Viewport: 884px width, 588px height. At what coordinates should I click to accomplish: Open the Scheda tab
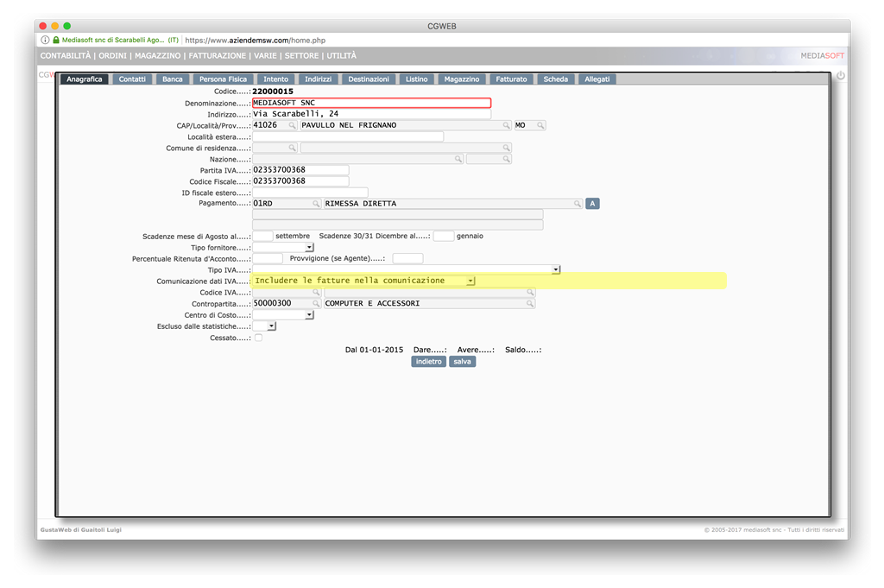(x=555, y=79)
